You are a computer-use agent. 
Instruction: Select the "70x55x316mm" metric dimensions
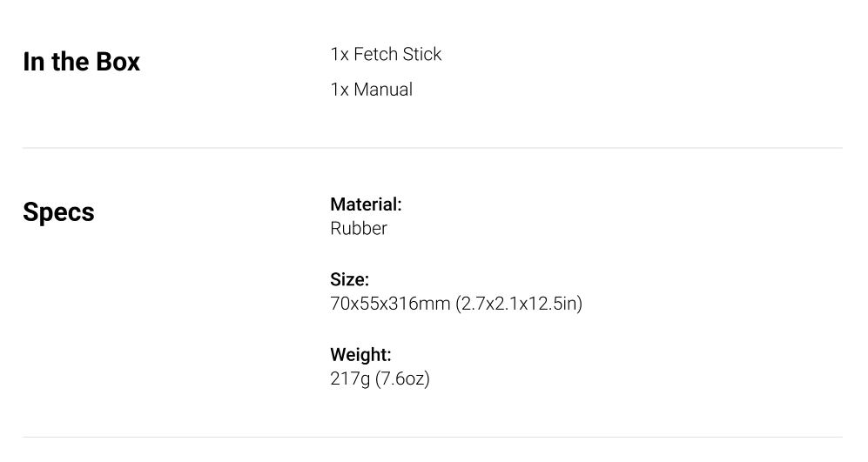point(390,304)
